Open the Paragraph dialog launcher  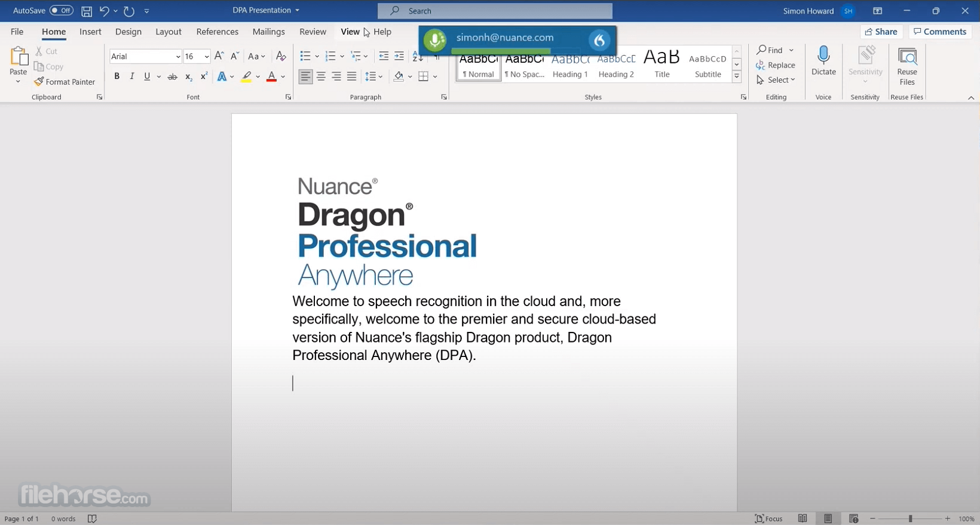point(444,97)
